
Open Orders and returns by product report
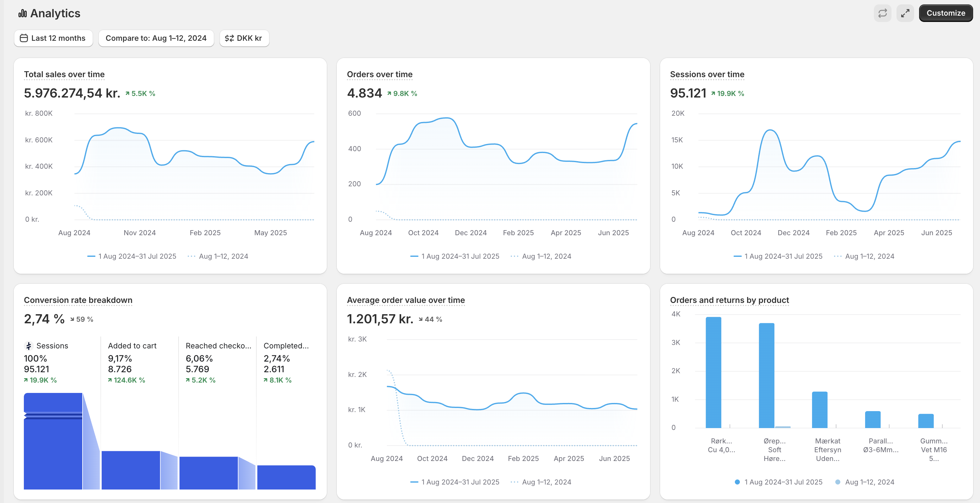coord(729,300)
